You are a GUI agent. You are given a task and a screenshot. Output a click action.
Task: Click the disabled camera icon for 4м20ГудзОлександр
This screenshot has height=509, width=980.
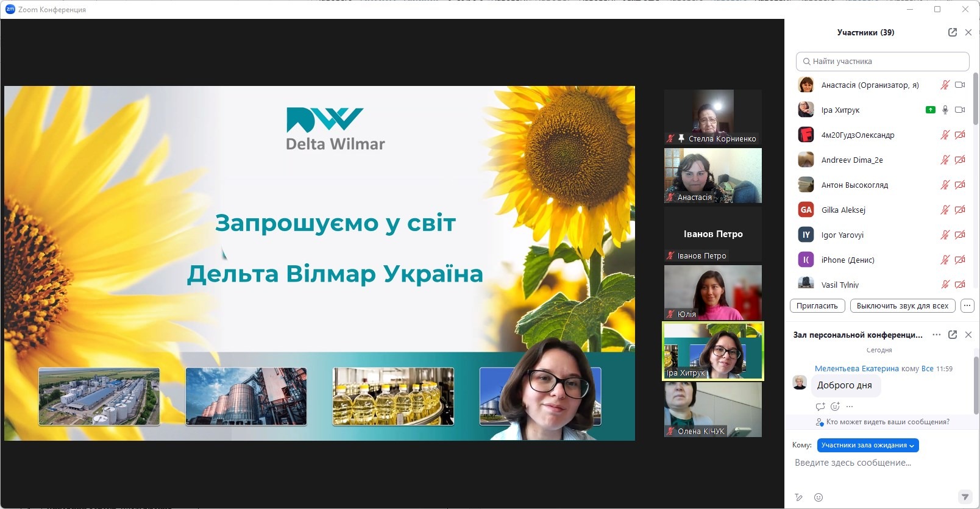(x=960, y=135)
